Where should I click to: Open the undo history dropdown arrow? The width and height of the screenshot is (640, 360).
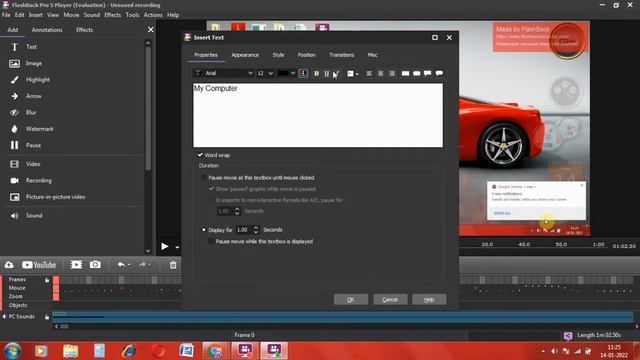click(x=129, y=265)
